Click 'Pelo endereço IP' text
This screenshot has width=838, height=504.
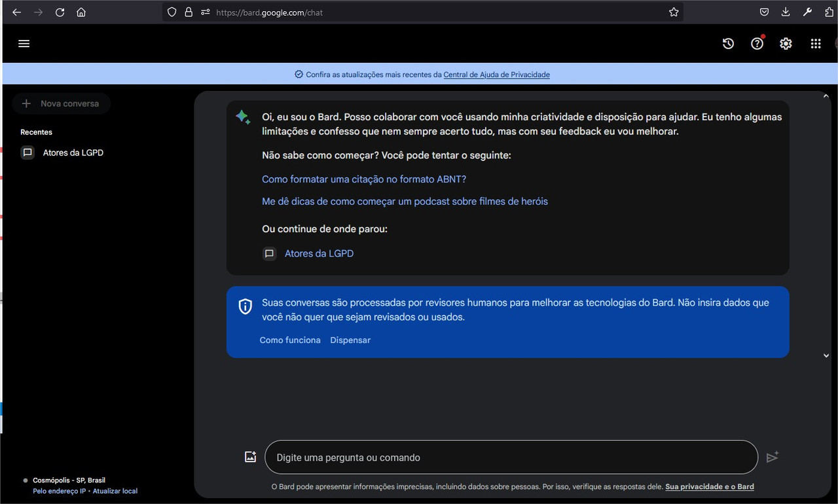(x=60, y=491)
